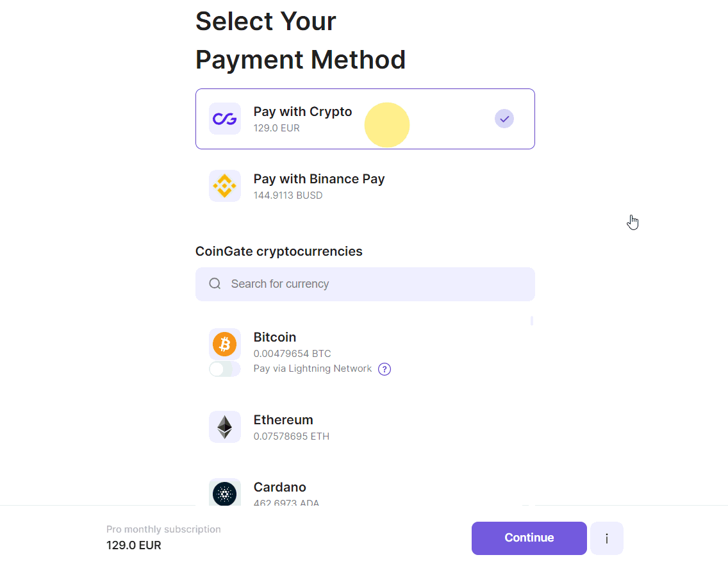Choose Pay with Binance Pay method
The image size is (728, 564).
(x=319, y=179)
